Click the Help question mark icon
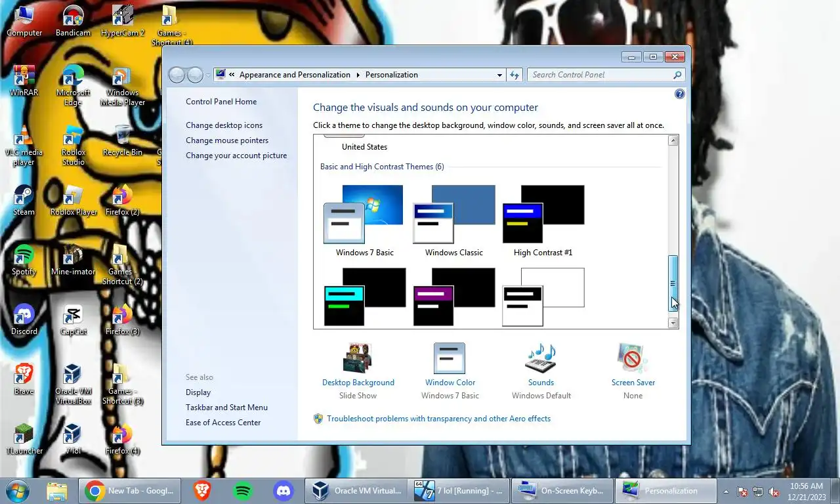 [679, 94]
